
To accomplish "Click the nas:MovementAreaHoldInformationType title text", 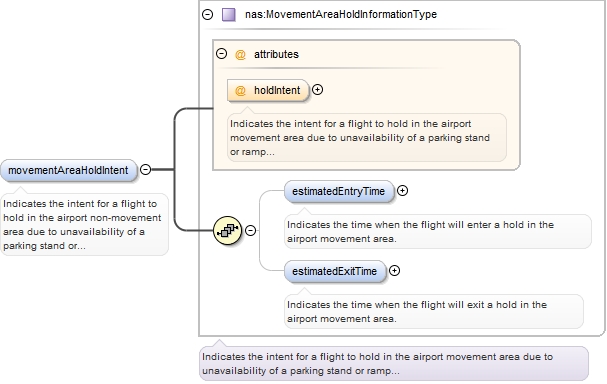I will [341, 15].
